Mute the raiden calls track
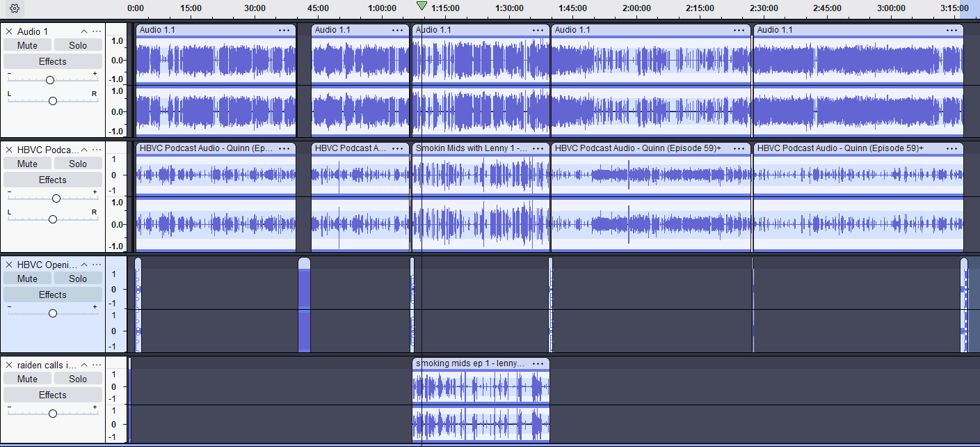The width and height of the screenshot is (980, 447). [28, 379]
